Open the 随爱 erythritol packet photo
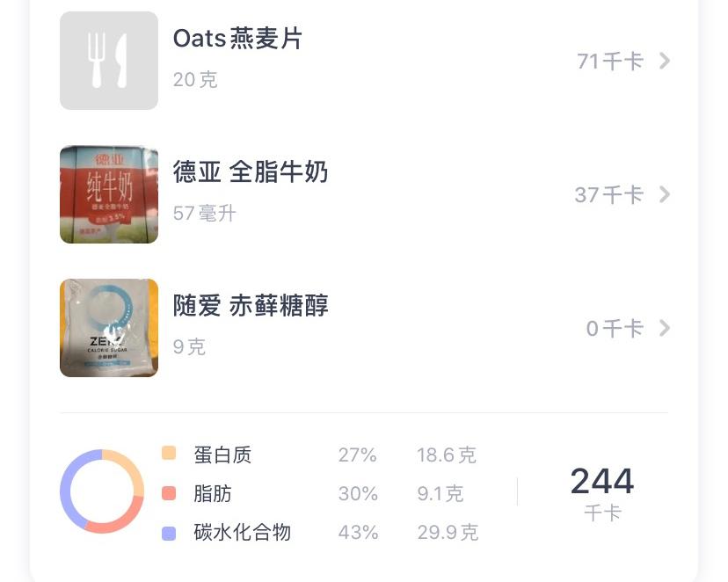This screenshot has height=582, width=728. 109,328
